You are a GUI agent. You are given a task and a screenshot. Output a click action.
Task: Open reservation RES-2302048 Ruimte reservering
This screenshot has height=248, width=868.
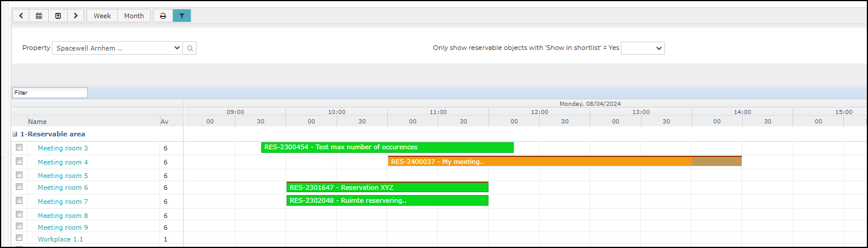pyautogui.click(x=387, y=200)
